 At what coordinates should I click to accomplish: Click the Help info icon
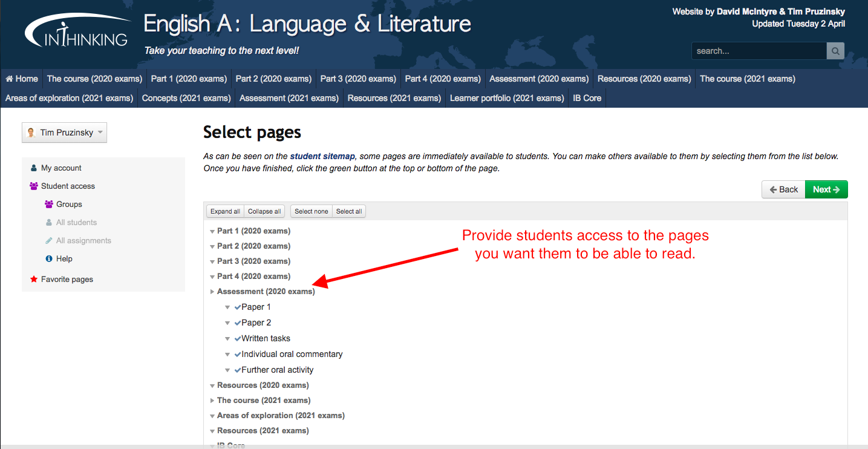49,259
